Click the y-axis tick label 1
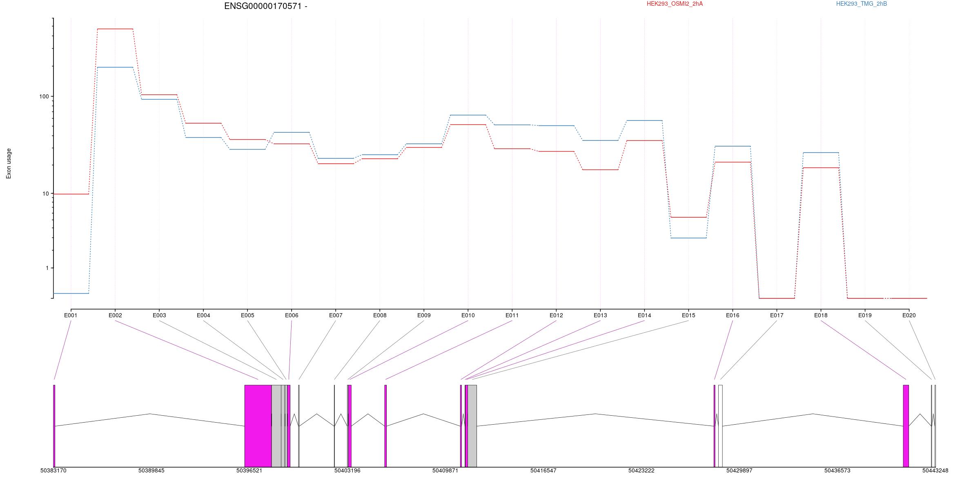The height and width of the screenshot is (490, 980). [47, 268]
